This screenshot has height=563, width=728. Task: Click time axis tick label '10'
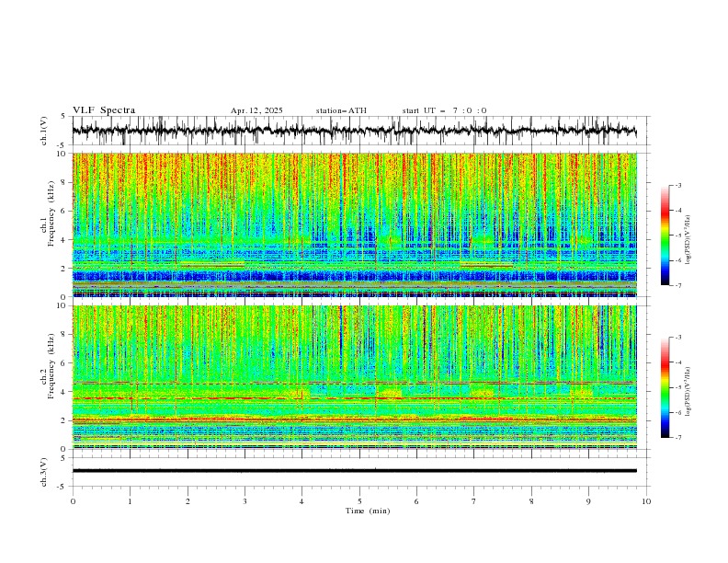[x=646, y=501]
